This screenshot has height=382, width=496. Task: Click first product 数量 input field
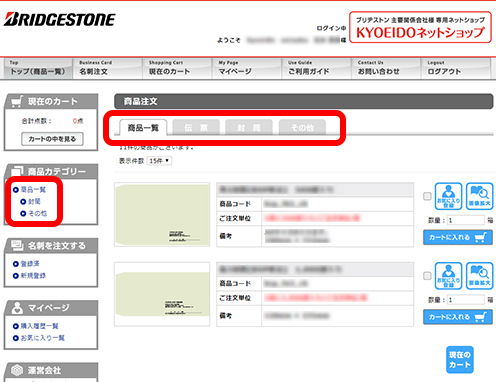tap(466, 220)
